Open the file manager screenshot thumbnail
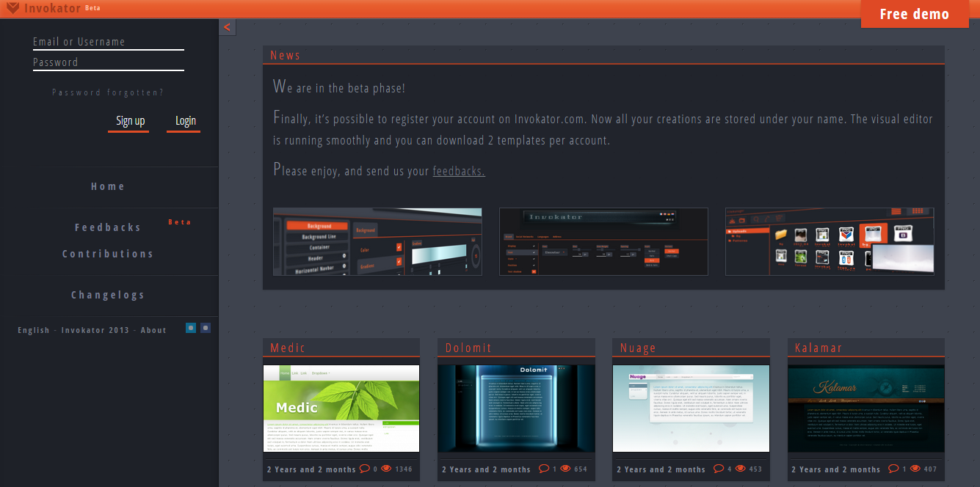This screenshot has width=980, height=487. (x=830, y=241)
